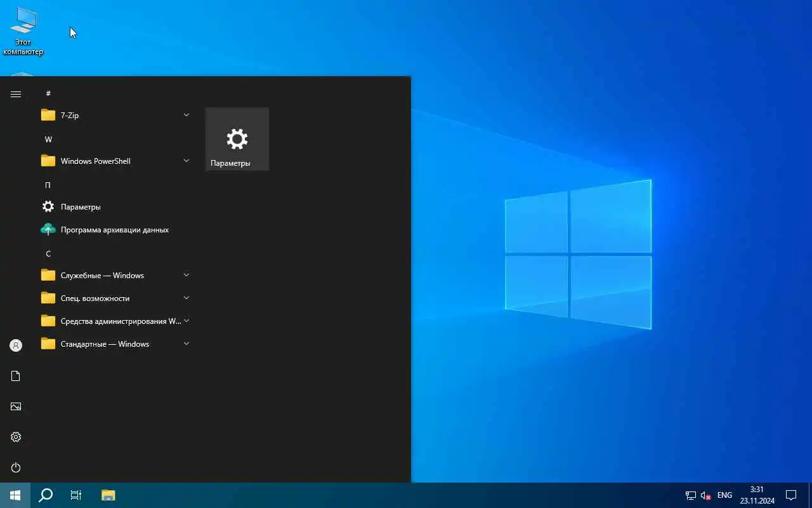
Task: Click the Спец. возможности label
Action: pos(95,298)
